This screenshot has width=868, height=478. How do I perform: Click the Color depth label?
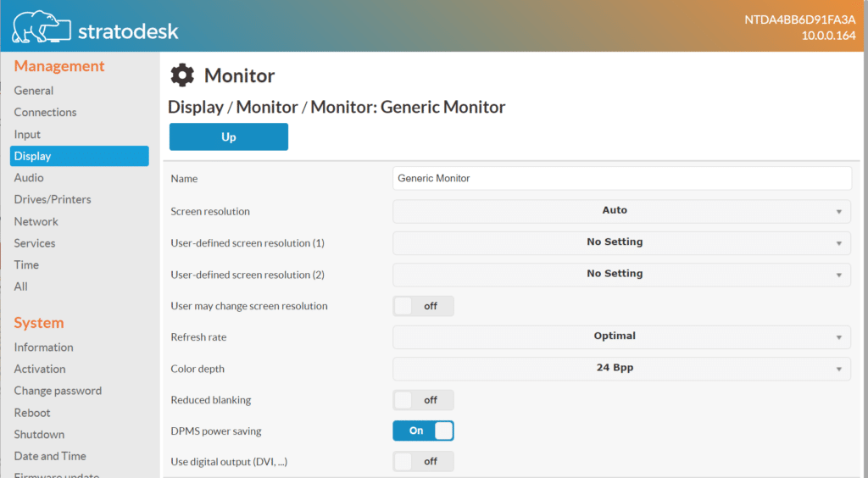coord(198,369)
